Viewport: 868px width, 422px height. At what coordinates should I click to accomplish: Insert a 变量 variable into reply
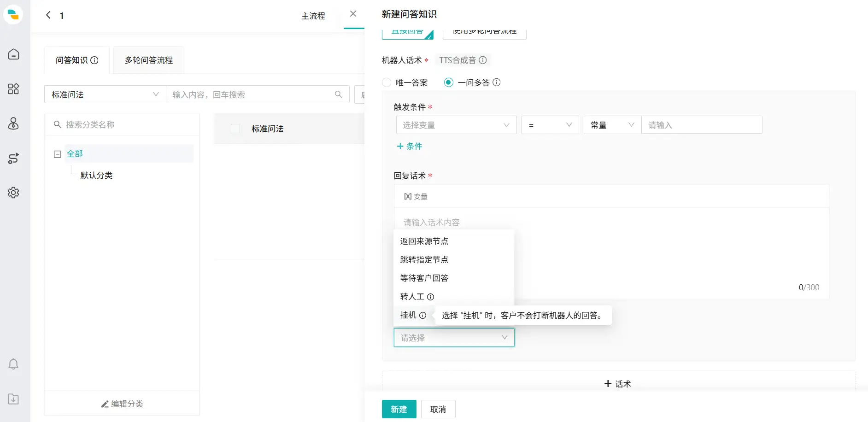point(416,197)
